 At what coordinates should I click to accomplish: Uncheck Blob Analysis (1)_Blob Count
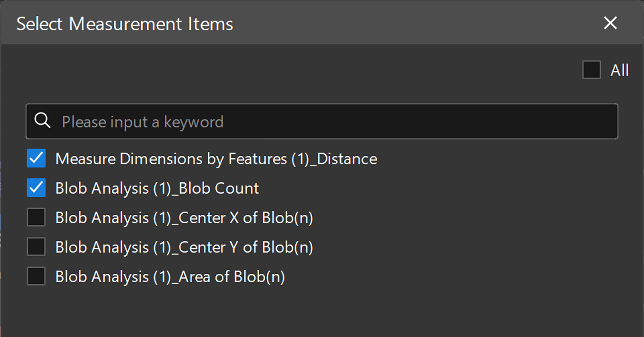point(36,188)
